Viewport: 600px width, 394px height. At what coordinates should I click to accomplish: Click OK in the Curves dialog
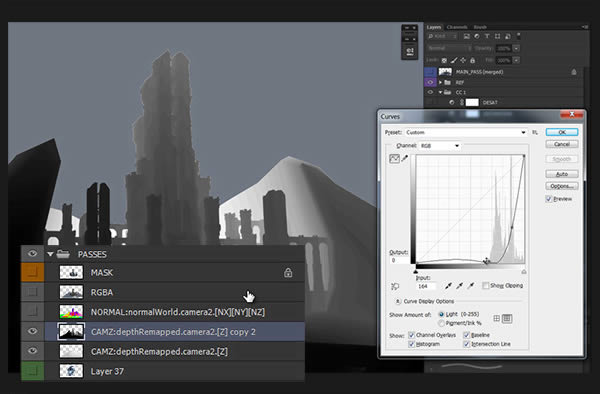[562, 132]
